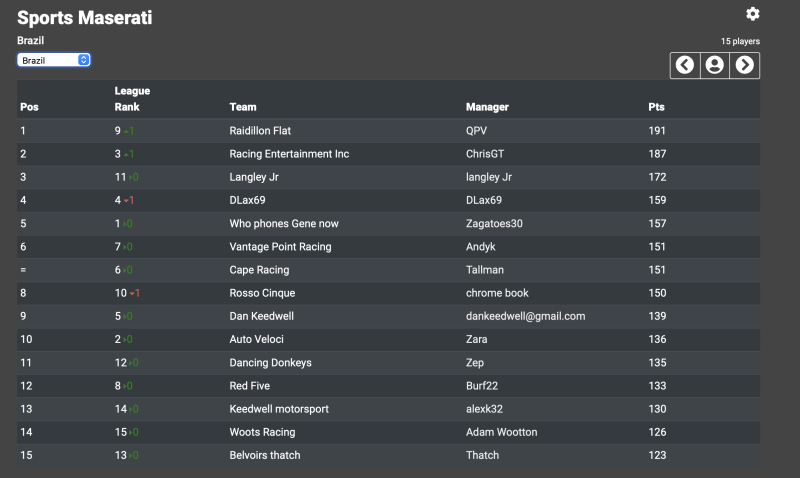Select Racing Entertainment Inc team row

tap(388, 154)
